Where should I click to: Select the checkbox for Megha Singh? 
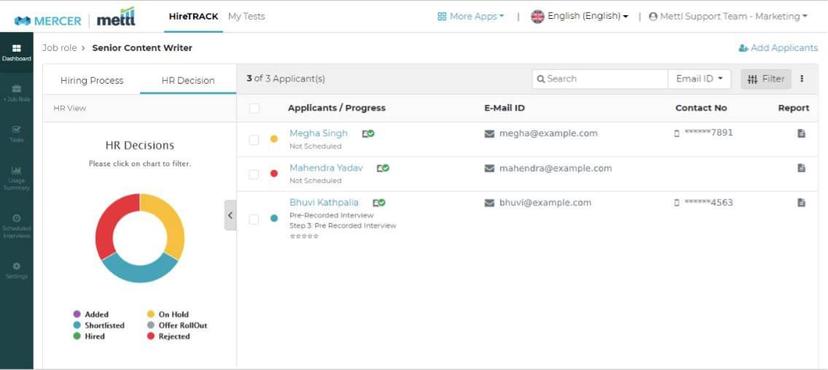pos(254,139)
